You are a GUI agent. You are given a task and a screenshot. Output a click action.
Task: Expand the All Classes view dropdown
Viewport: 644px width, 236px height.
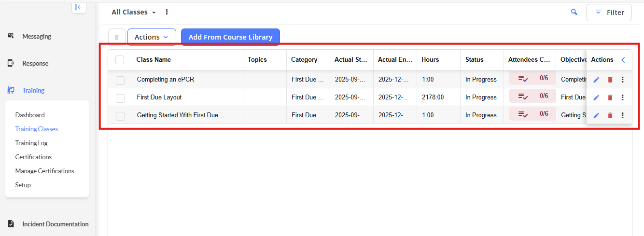(x=134, y=12)
